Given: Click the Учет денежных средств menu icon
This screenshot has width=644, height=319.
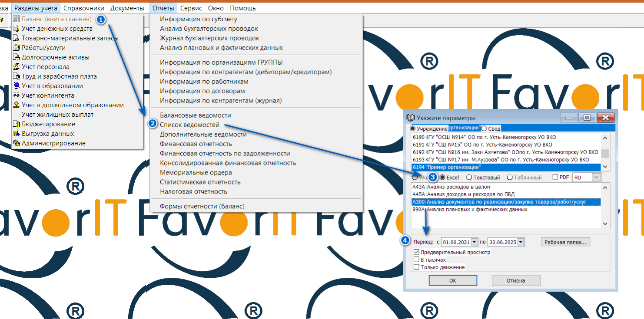Looking at the screenshot, I should [x=17, y=29].
